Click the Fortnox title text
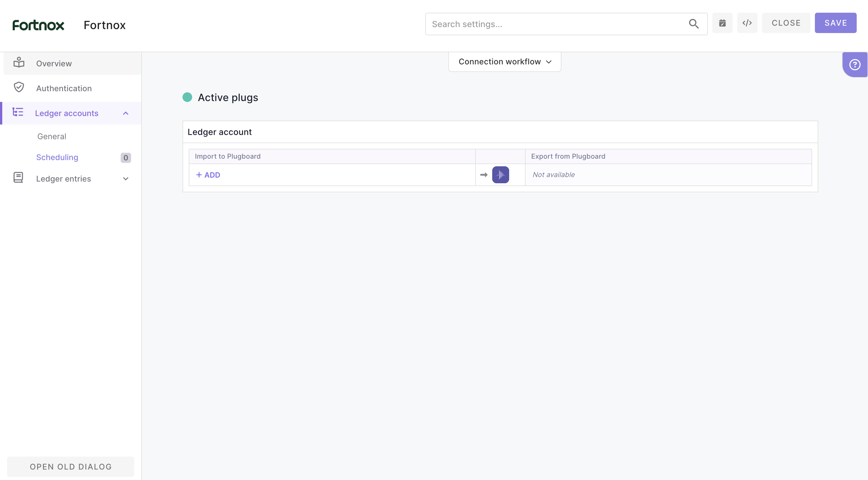868x480 pixels. coord(105,25)
